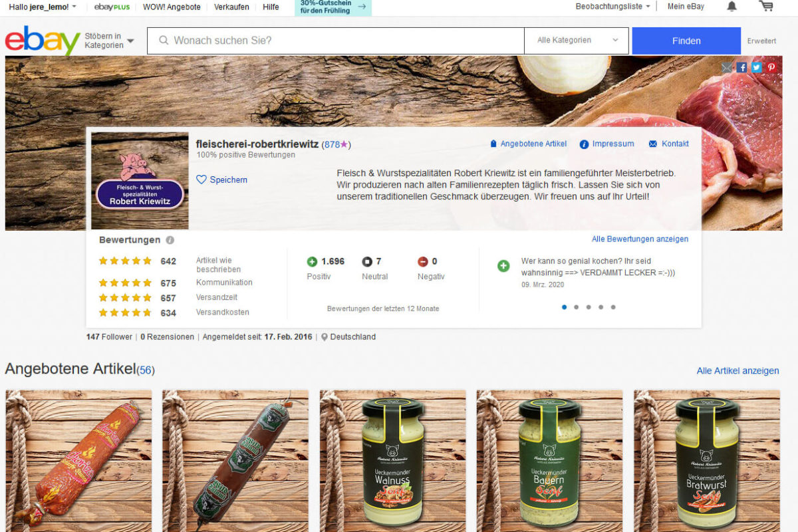Screen dimensions: 798x532
Task: Open the Hilfe page
Action: coord(271,7)
